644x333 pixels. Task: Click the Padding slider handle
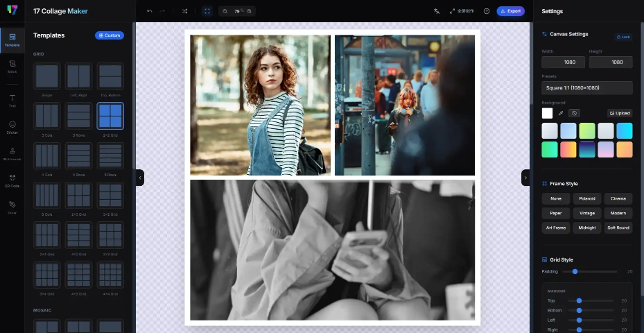(575, 271)
